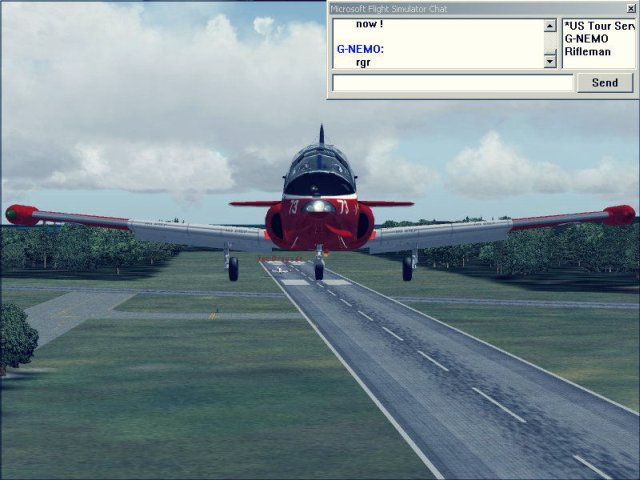Viewport: 640px width, 480px height.
Task: Click the Send button in chat
Action: coord(605,83)
